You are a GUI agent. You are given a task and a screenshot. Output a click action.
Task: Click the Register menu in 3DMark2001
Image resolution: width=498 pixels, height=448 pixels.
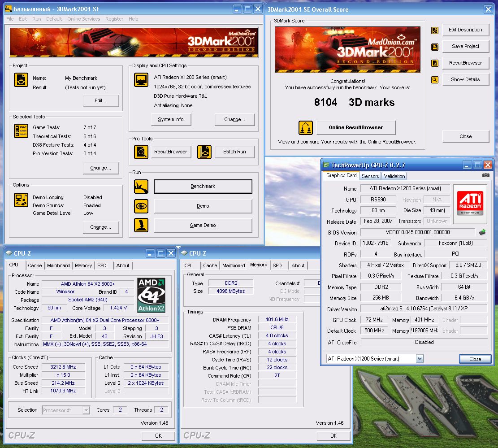tap(114, 19)
